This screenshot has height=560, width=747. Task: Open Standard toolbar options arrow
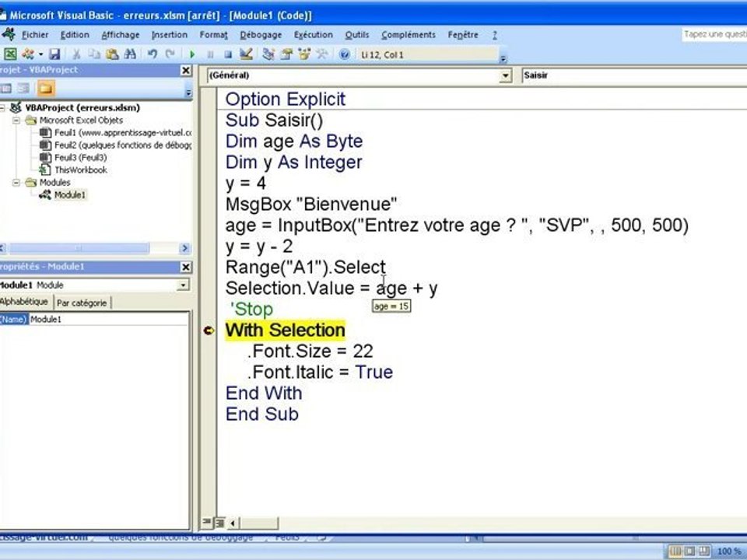503,58
